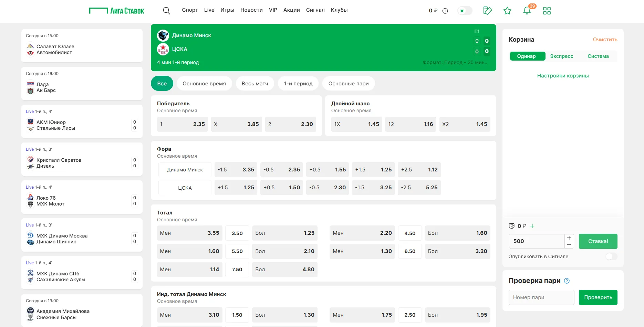Click the Номер пари input field
The image size is (644, 327).
[x=541, y=297]
